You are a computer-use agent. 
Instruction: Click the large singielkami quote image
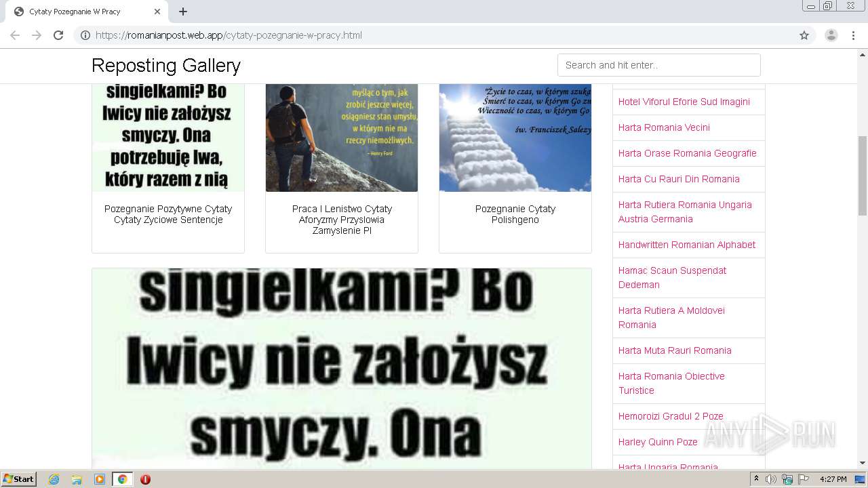click(x=342, y=369)
